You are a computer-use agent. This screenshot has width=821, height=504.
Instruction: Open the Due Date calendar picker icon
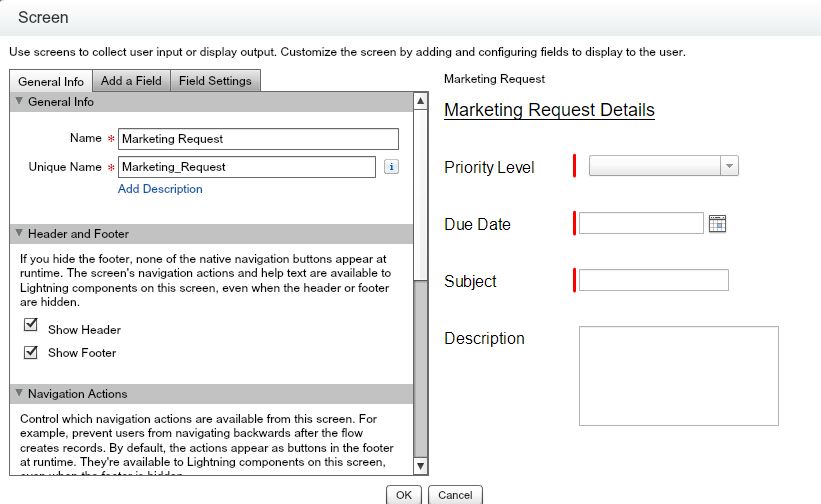(717, 224)
